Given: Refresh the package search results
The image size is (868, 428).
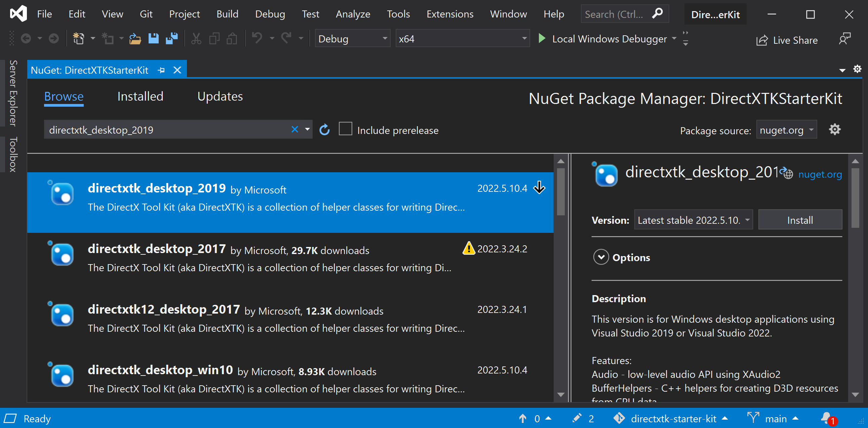Looking at the screenshot, I should coord(324,129).
